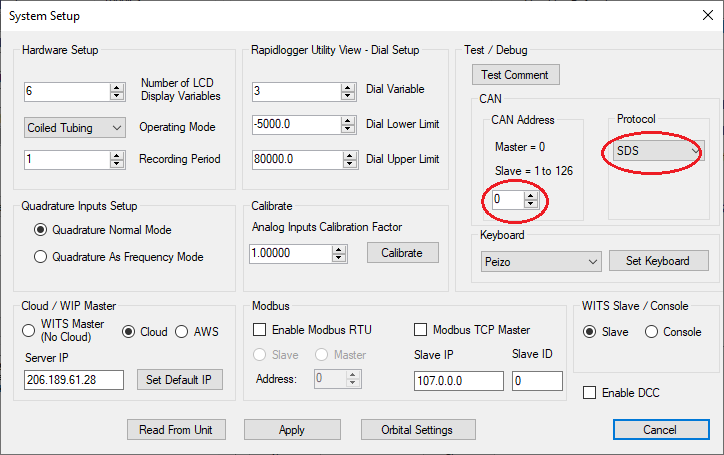
Task: Click the Cancel button
Action: coord(661,430)
